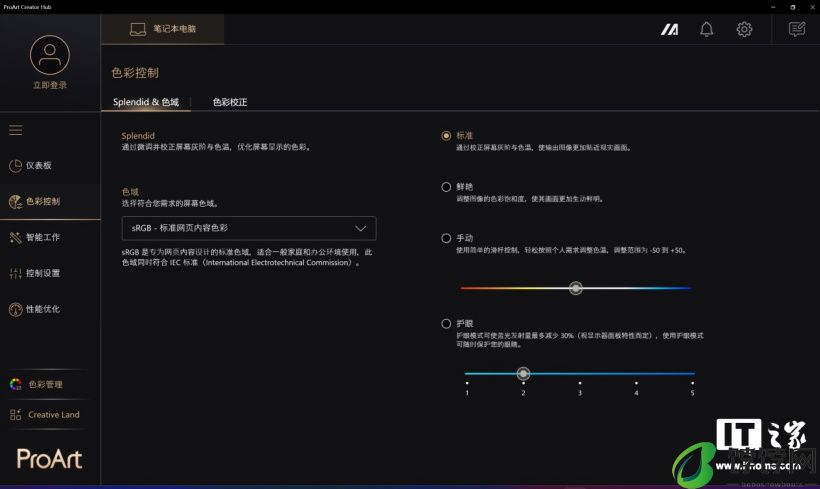The width and height of the screenshot is (820, 489).
Task: Click the sRGB description paragraph
Action: click(x=247, y=257)
